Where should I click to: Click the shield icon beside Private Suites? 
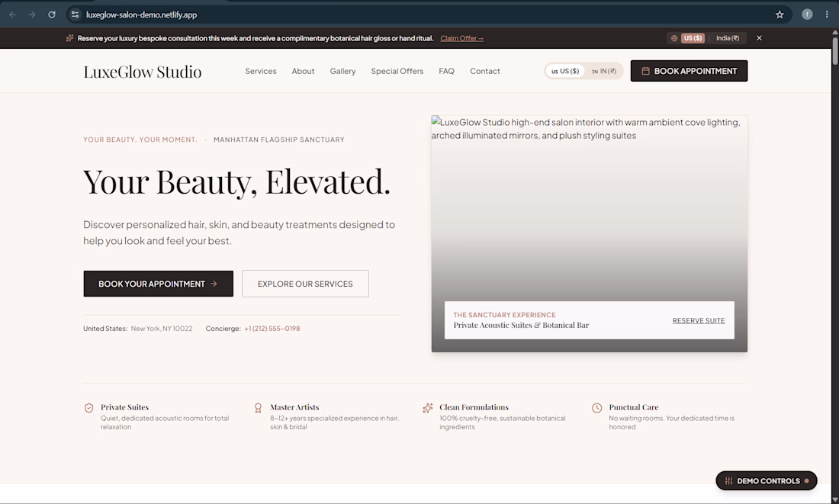click(88, 408)
